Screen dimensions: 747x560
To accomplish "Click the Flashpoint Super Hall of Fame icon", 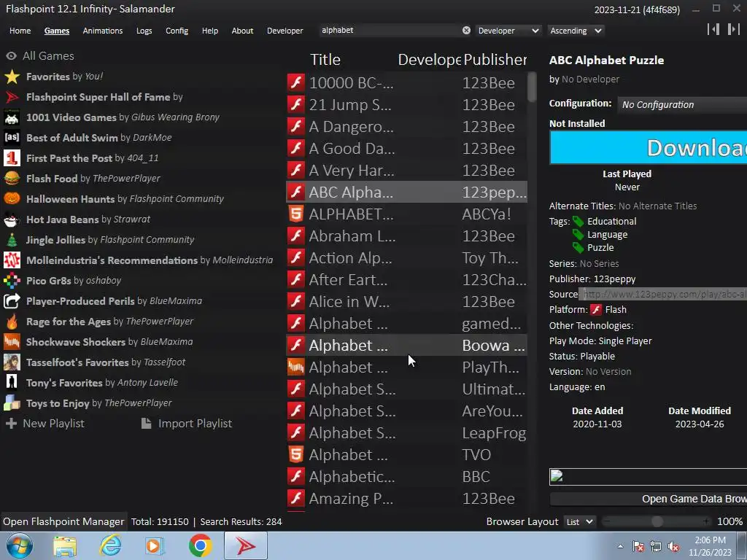I will click(12, 97).
